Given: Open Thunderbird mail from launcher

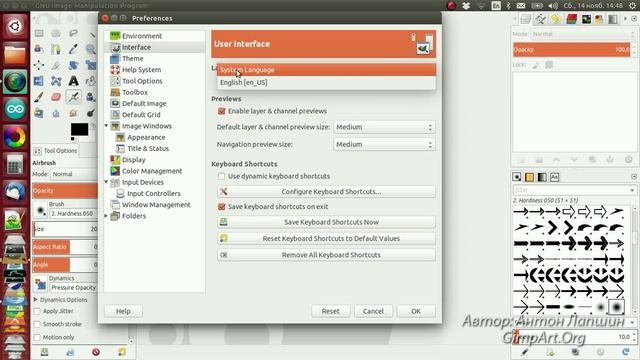Looking at the screenshot, I should [15, 192].
